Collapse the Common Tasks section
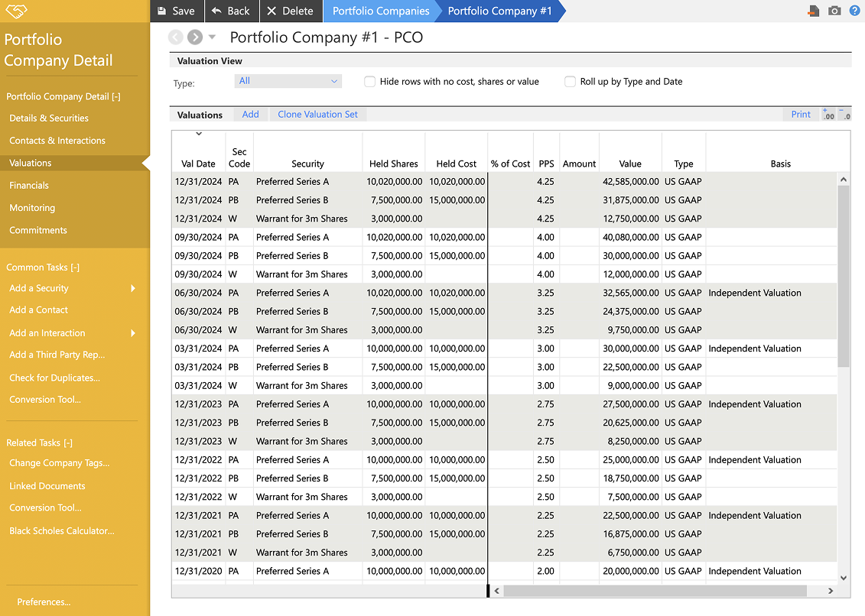Screen dimensions: 865x616 75,267
